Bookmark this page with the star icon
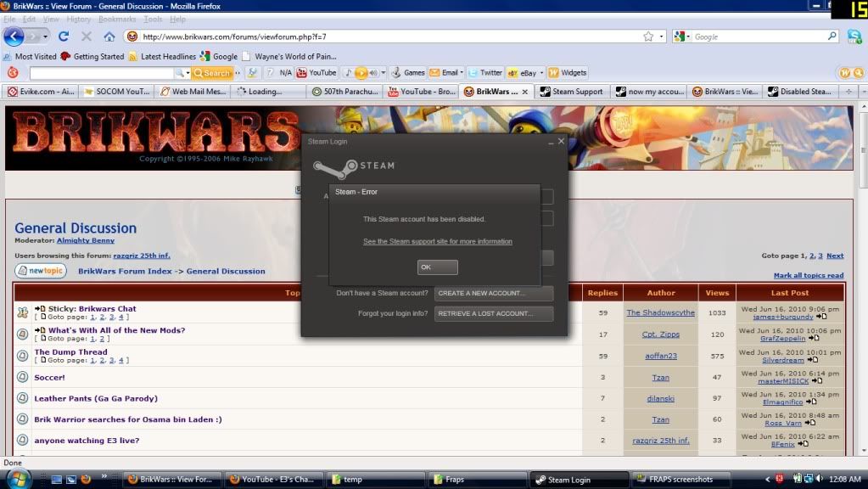 point(648,37)
